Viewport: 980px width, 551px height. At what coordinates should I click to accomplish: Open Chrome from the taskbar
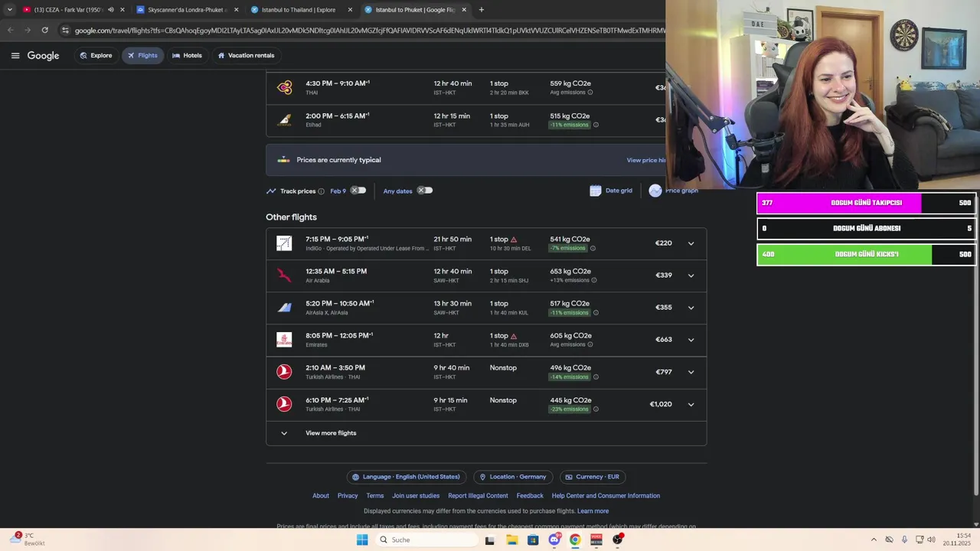tap(575, 540)
